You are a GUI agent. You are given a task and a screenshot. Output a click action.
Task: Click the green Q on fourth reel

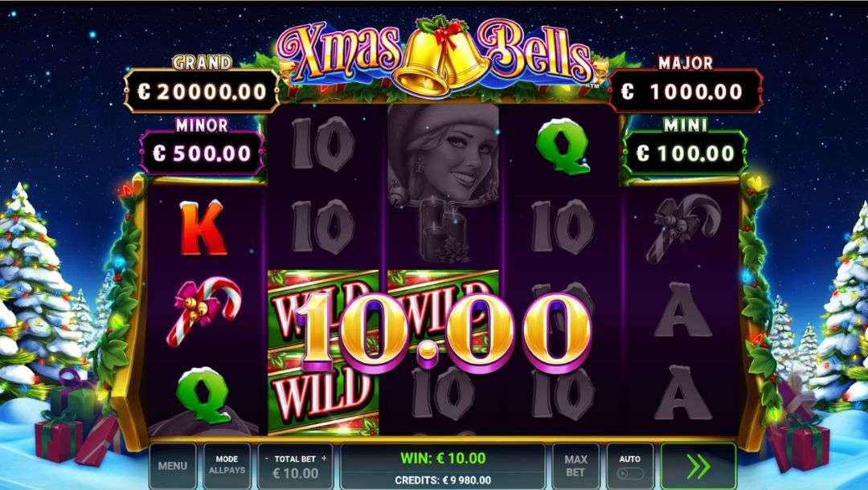(x=563, y=146)
